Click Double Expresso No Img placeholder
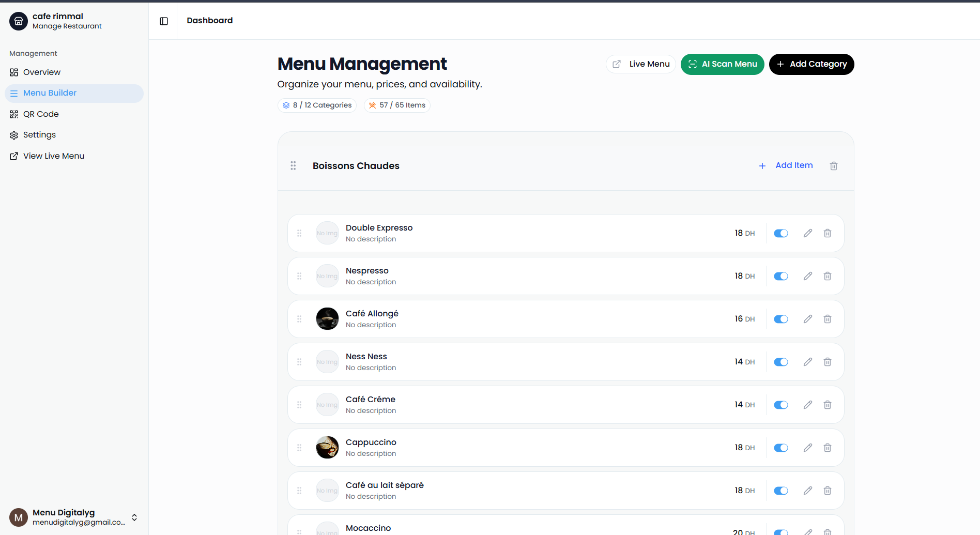This screenshot has height=535, width=980. [327, 233]
